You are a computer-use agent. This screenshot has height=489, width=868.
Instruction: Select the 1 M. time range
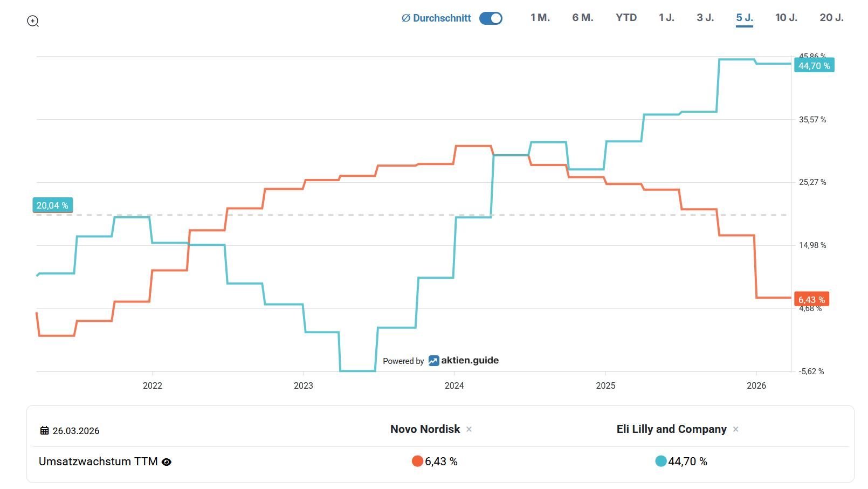[540, 18]
